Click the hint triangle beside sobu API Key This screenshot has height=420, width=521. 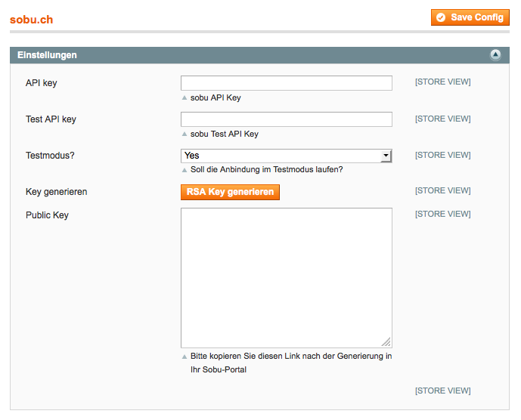point(185,98)
